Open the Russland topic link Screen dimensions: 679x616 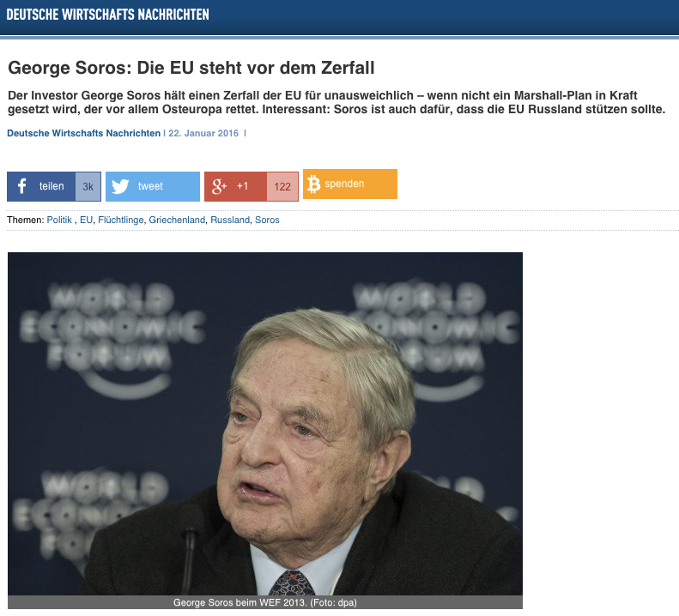pos(230,220)
